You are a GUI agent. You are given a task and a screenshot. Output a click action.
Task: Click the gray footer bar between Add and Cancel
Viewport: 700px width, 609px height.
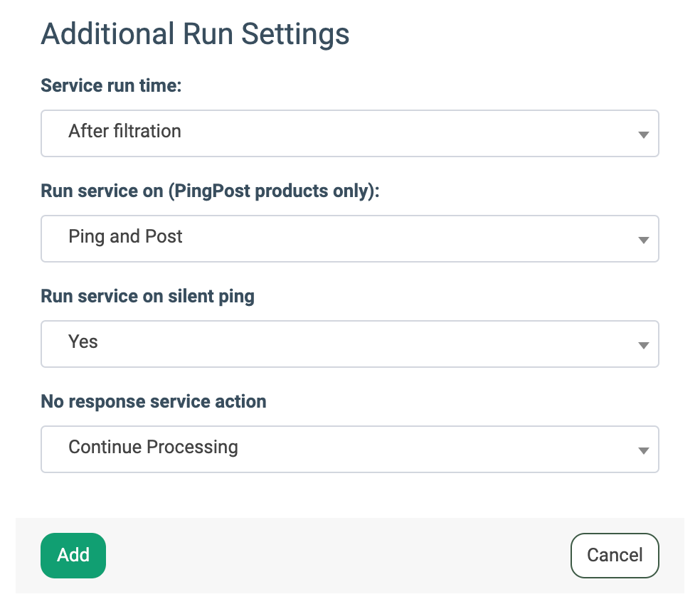click(x=338, y=556)
